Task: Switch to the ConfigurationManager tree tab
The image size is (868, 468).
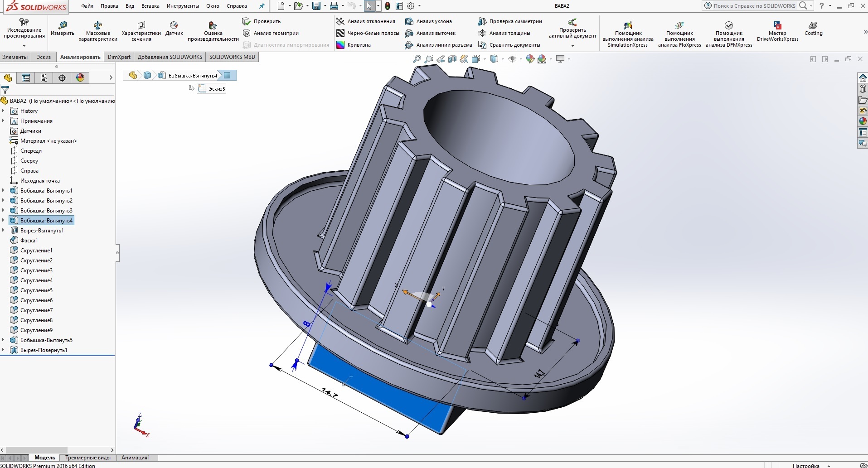Action: coord(44,77)
